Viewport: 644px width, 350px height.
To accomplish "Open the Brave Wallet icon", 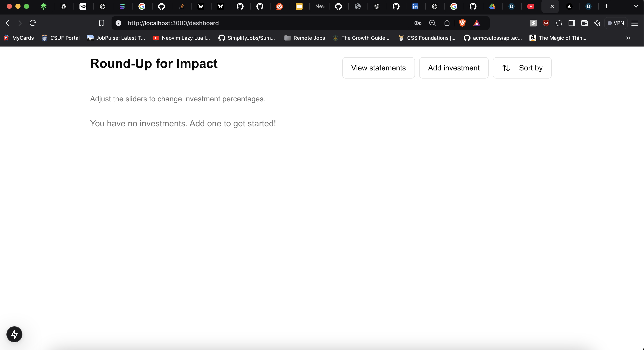I will pos(584,23).
